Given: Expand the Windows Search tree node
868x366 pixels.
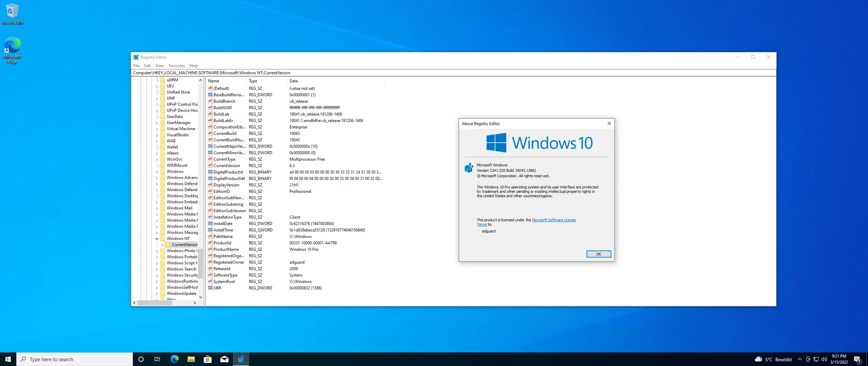Looking at the screenshot, I should [157, 269].
